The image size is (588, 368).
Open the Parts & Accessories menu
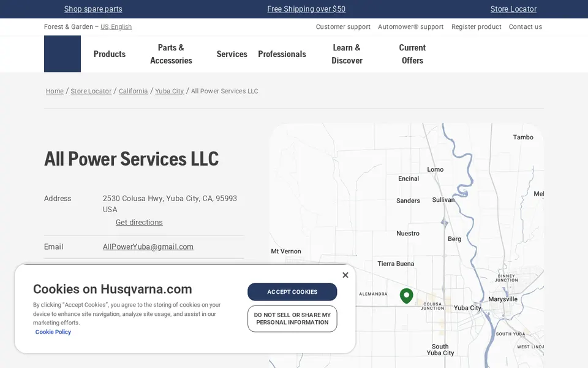coord(171,54)
